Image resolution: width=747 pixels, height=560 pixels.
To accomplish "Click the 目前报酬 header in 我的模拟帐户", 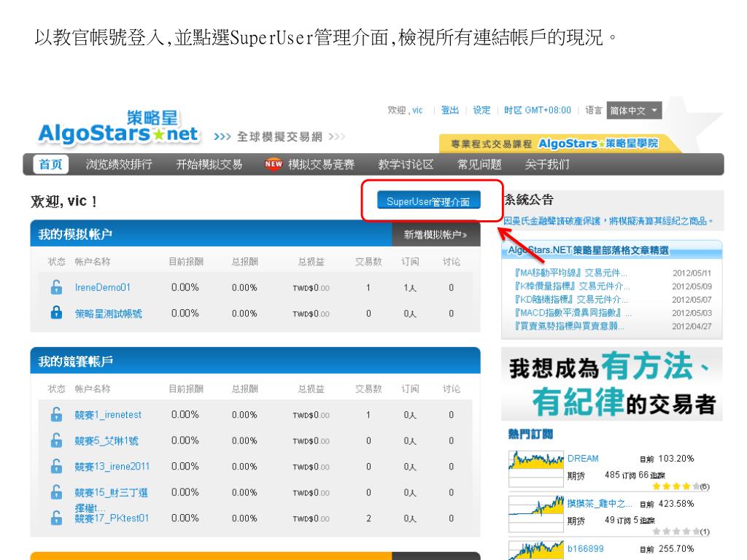I will click(x=186, y=262).
